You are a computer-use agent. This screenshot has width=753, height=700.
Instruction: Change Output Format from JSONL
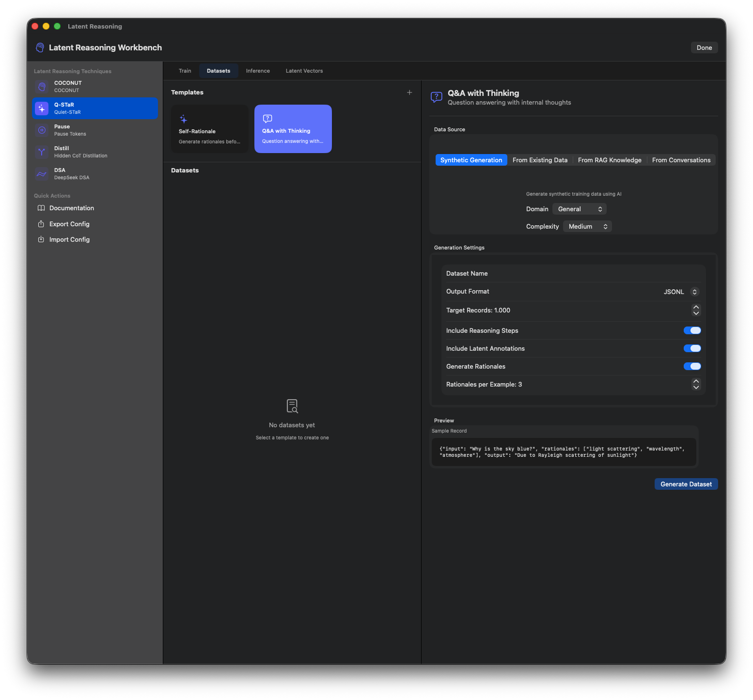pyautogui.click(x=680, y=291)
